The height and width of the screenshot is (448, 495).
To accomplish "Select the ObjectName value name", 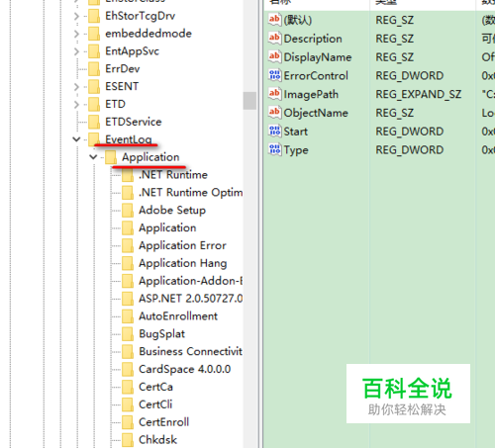I will tap(316, 113).
